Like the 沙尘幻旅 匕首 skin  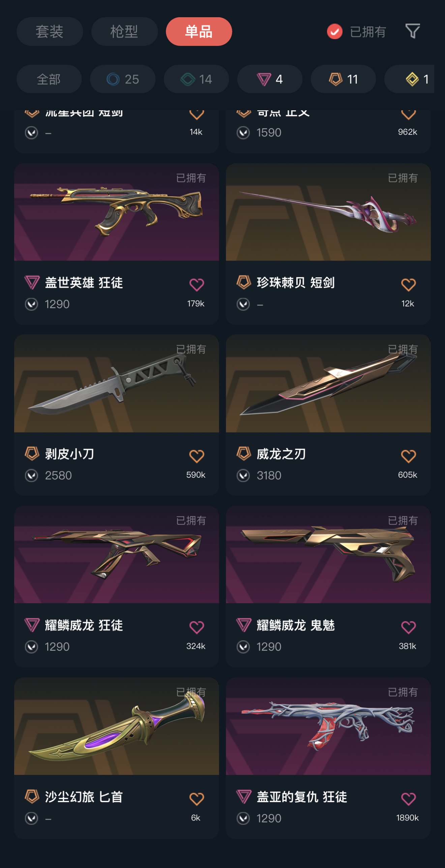[x=197, y=799]
